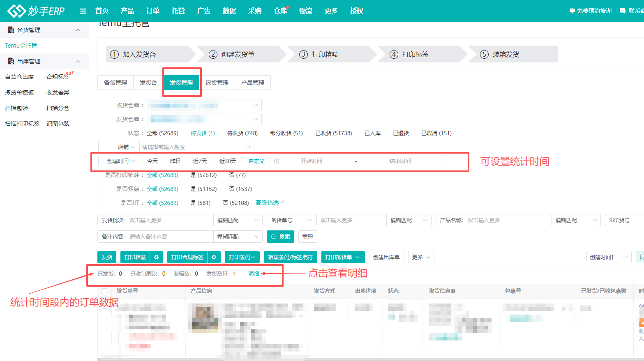Click the 开始时间 start date input
This screenshot has height=361, width=644.
pos(311,161)
